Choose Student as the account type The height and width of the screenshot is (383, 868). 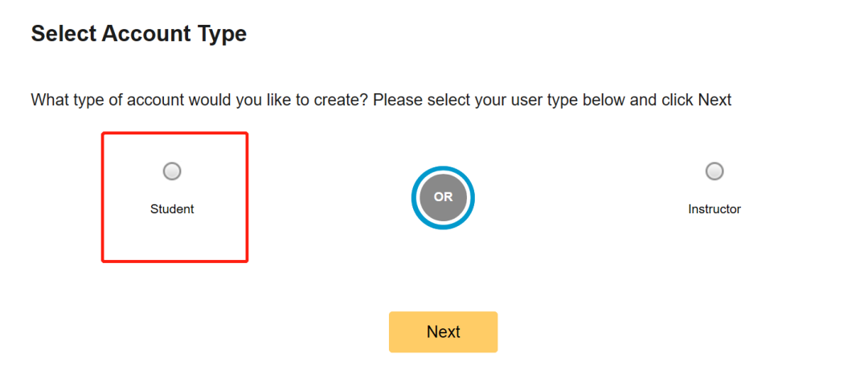(x=172, y=171)
